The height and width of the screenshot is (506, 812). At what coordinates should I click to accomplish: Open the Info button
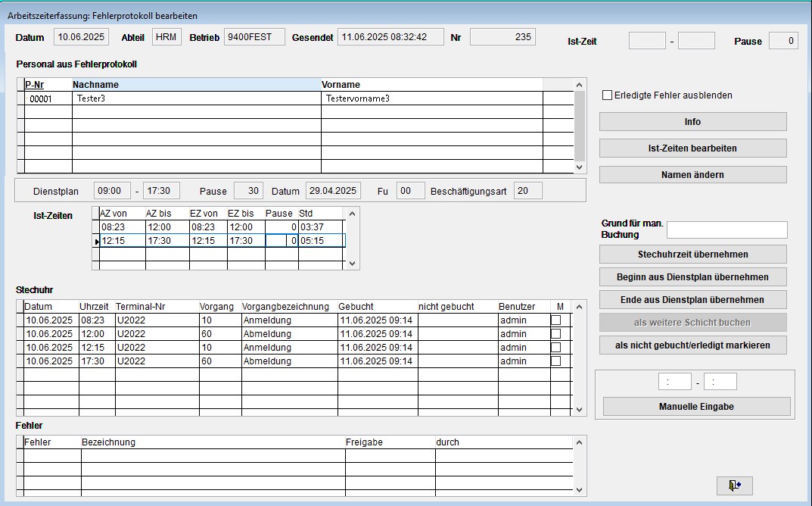point(693,122)
